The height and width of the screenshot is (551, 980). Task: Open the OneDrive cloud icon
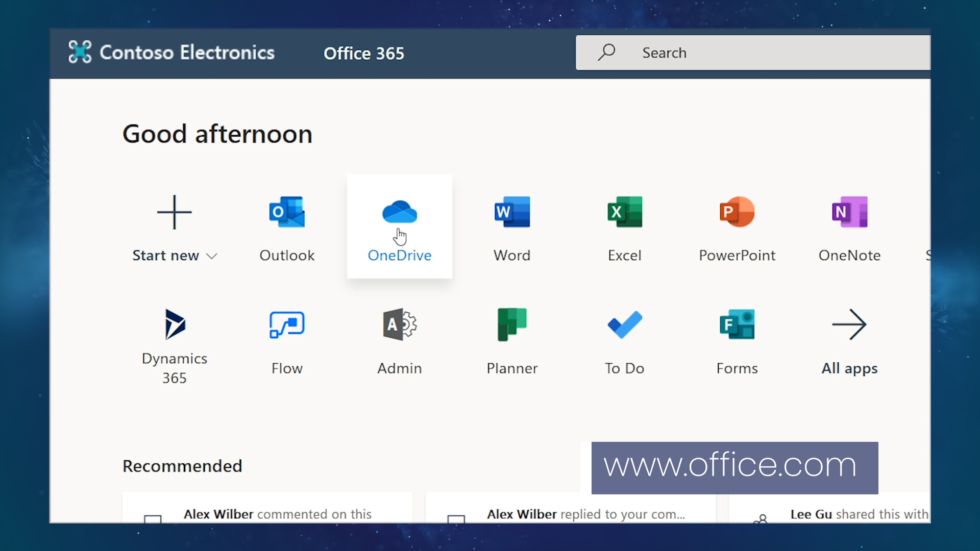tap(400, 212)
